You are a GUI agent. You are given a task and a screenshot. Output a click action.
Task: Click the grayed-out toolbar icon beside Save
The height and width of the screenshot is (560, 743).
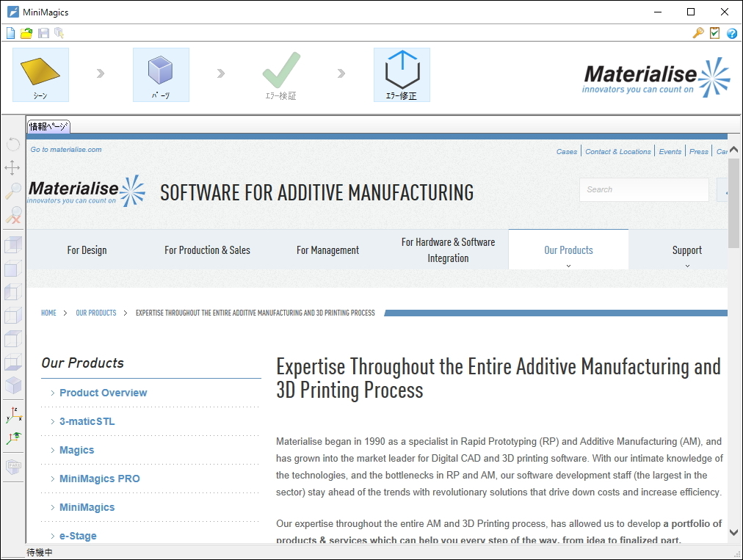click(x=59, y=33)
